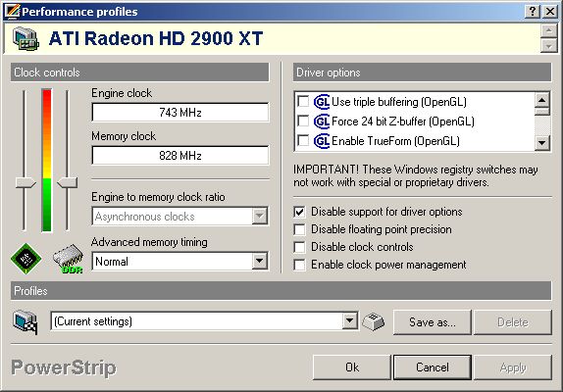Uncheck Disable support for driver options

[299, 212]
